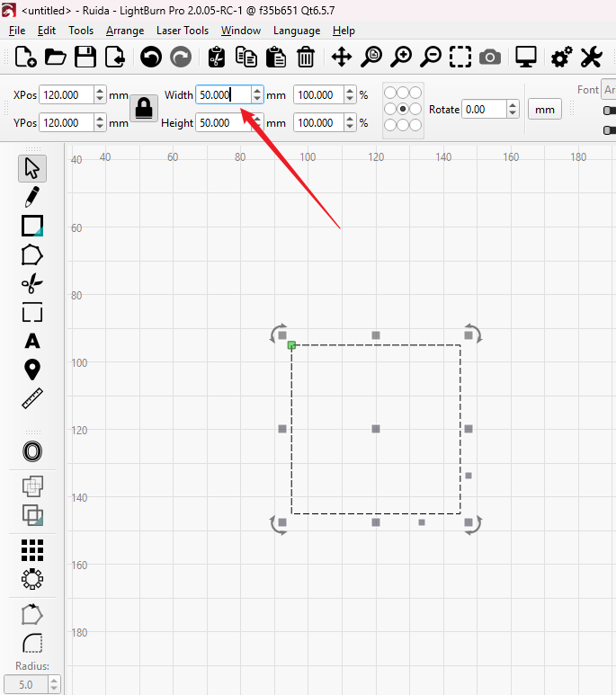
Task: Toggle the aspect ratio lock
Action: pos(144,109)
